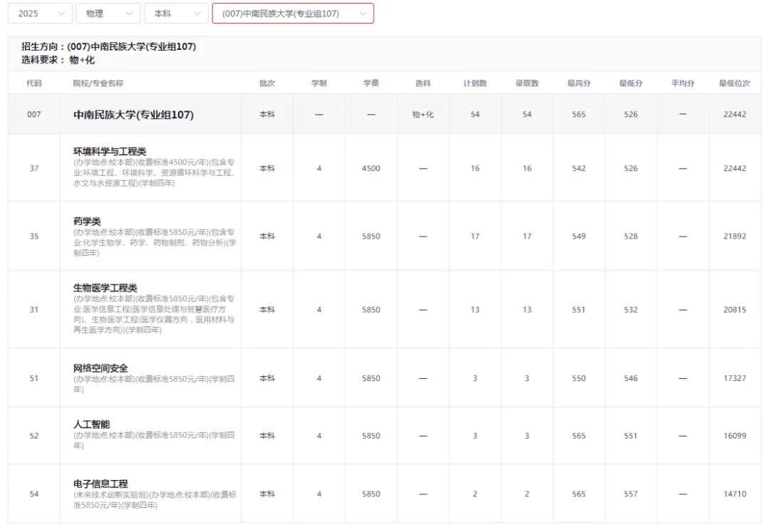Click code 37 cell
The height and width of the screenshot is (532, 769).
point(34,168)
